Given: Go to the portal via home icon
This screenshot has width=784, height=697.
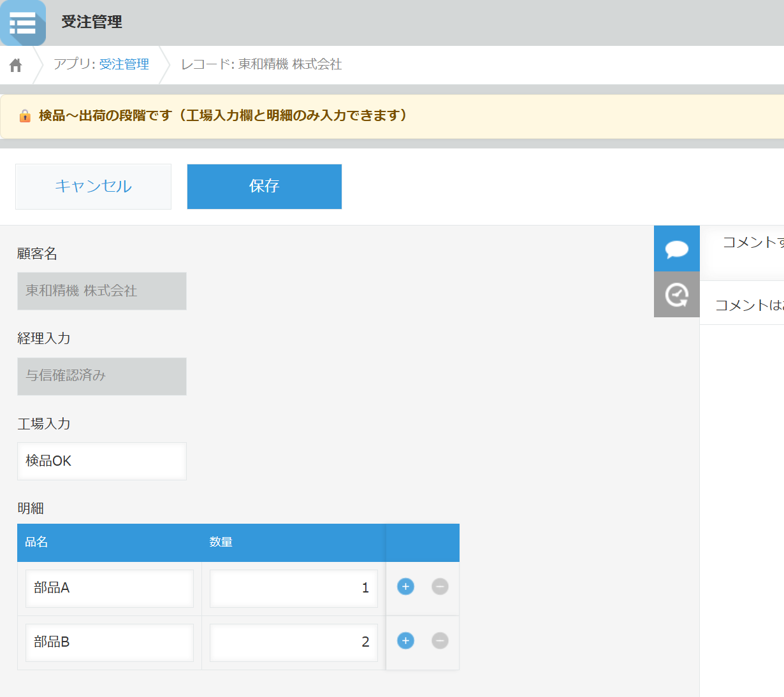Looking at the screenshot, I should point(16,65).
